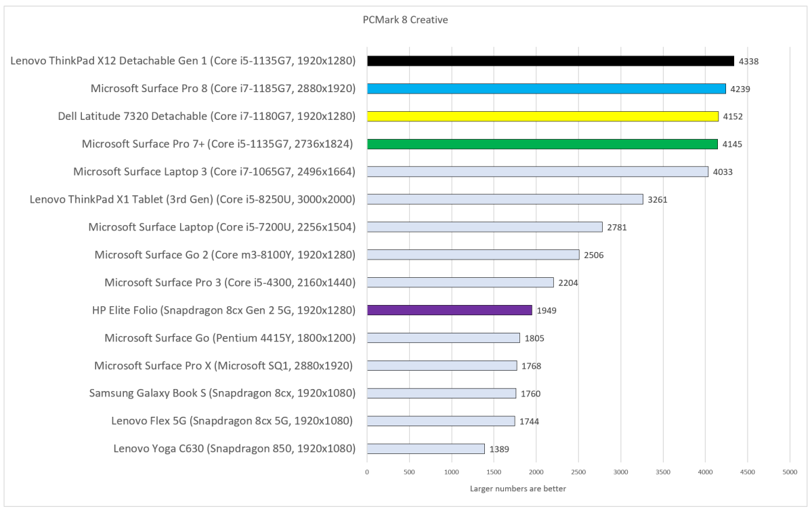This screenshot has height=513, width=812.
Task: Click the ThinkPad X1 Tablet (3rd Gen) label
Action: (192, 199)
